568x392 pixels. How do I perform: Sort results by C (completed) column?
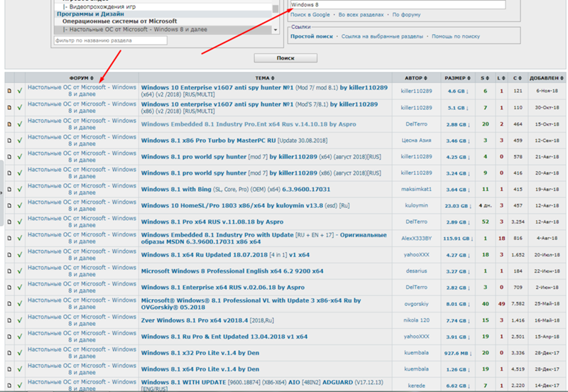(518, 78)
